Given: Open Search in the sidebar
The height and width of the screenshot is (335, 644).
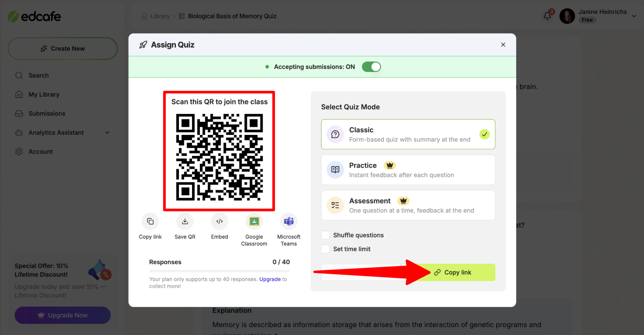Looking at the screenshot, I should coord(38,75).
